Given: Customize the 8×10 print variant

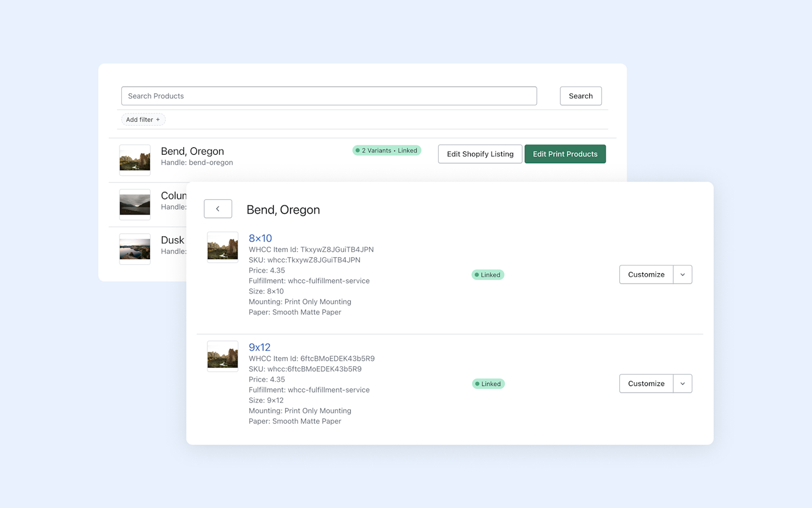Looking at the screenshot, I should 646,274.
